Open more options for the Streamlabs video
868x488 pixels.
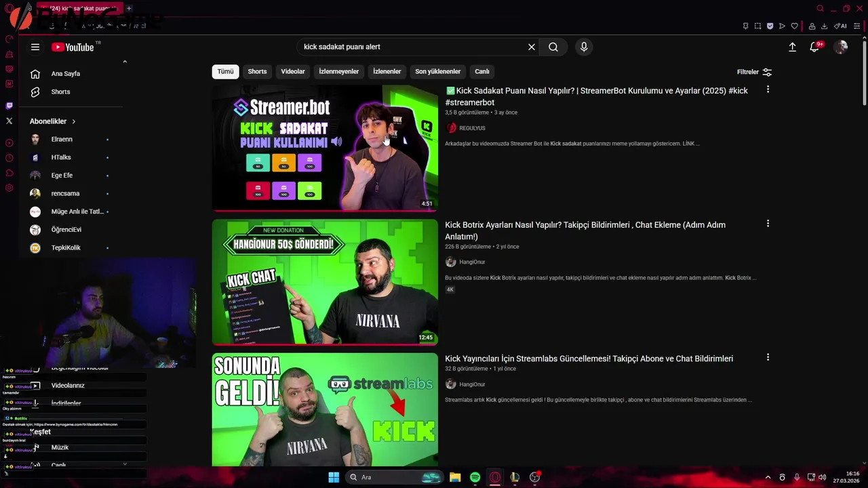[768, 357]
